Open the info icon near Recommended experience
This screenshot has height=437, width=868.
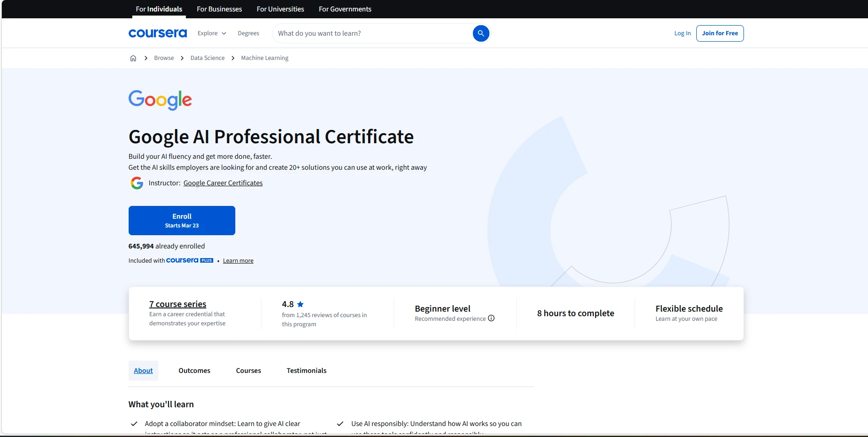[491, 318]
